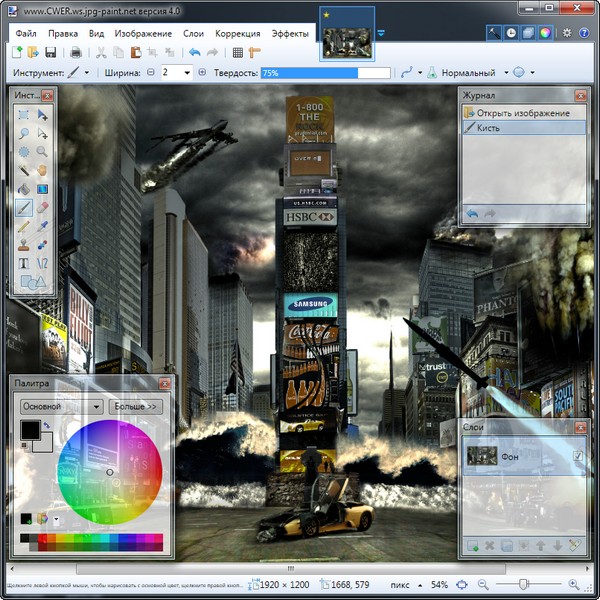
Task: Toggle the Colors window button at top right
Action: pyautogui.click(x=544, y=33)
